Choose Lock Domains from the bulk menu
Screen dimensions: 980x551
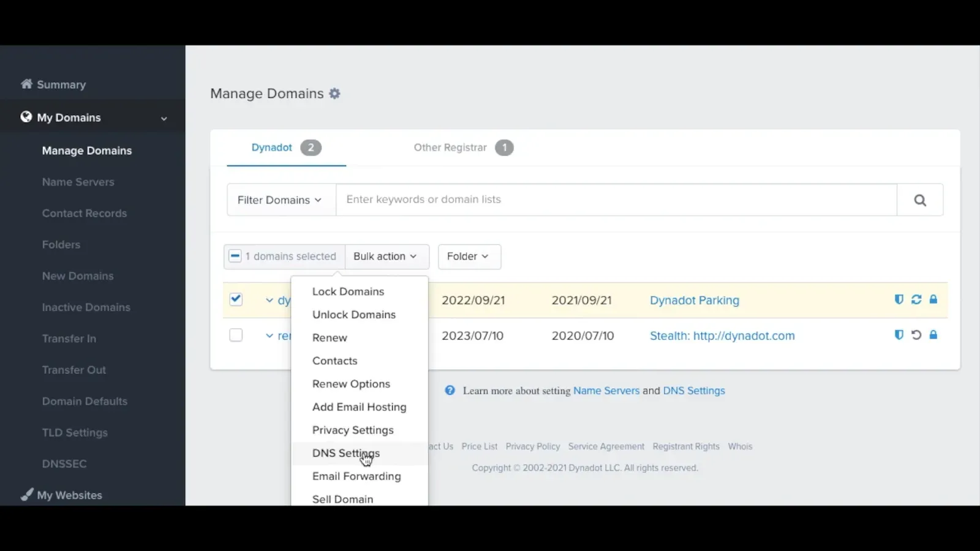pos(348,291)
